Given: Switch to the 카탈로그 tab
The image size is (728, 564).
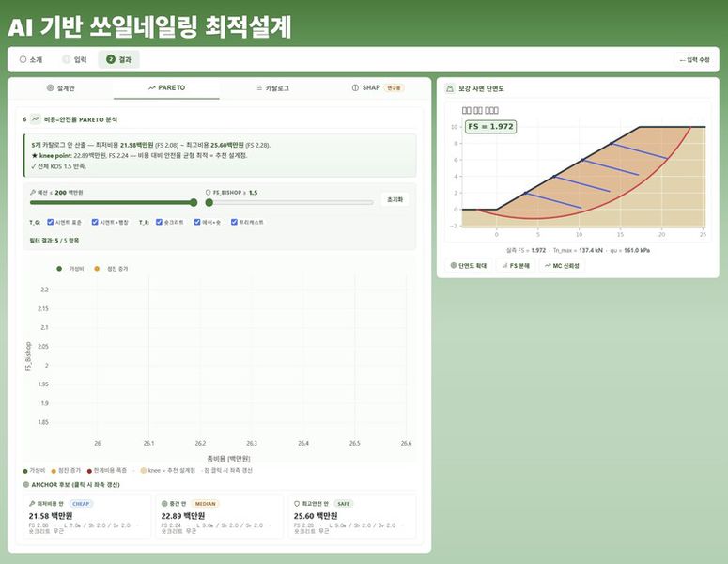Looking at the screenshot, I should (272, 88).
